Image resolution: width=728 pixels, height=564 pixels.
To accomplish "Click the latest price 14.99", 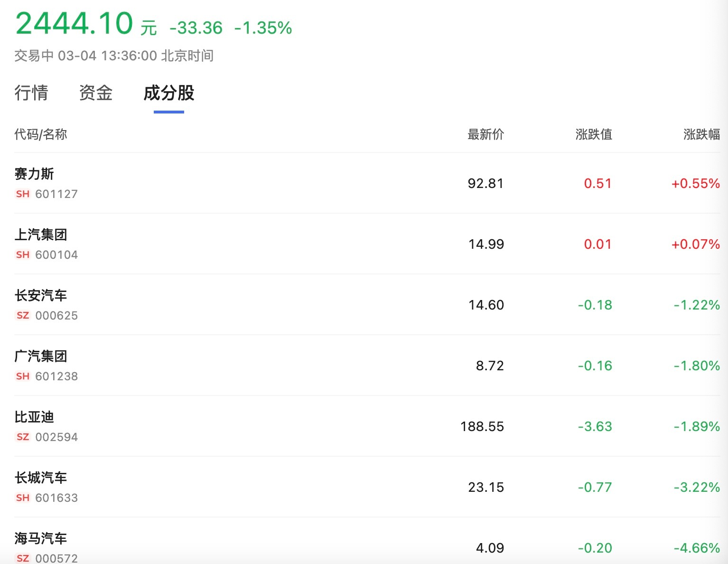I will [486, 244].
